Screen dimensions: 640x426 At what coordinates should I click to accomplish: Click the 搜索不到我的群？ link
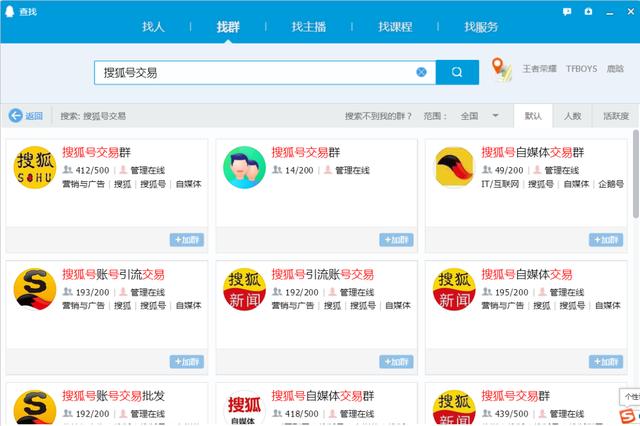[380, 116]
